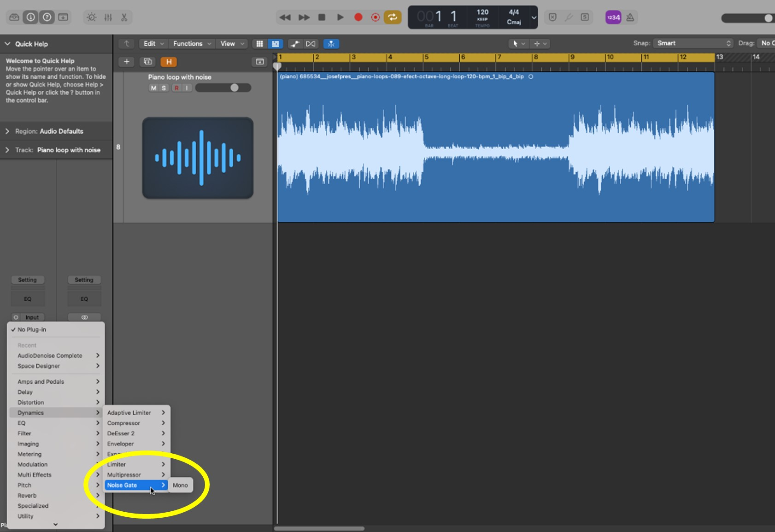Click the red Record button
The height and width of the screenshot is (532, 775).
[x=358, y=18]
